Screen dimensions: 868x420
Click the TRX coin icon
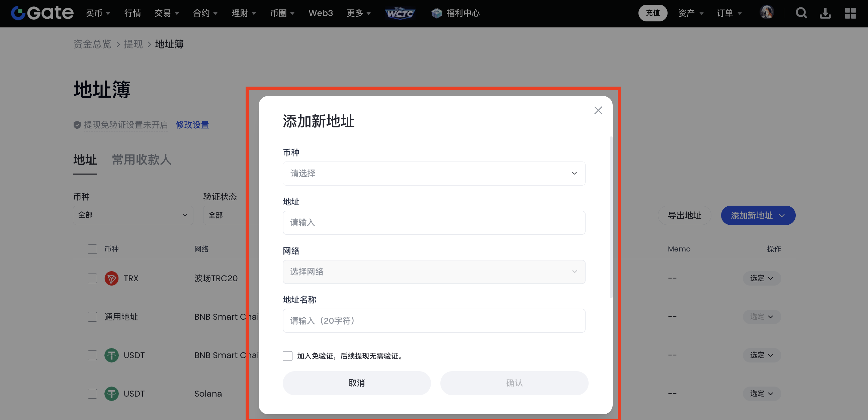tap(111, 278)
